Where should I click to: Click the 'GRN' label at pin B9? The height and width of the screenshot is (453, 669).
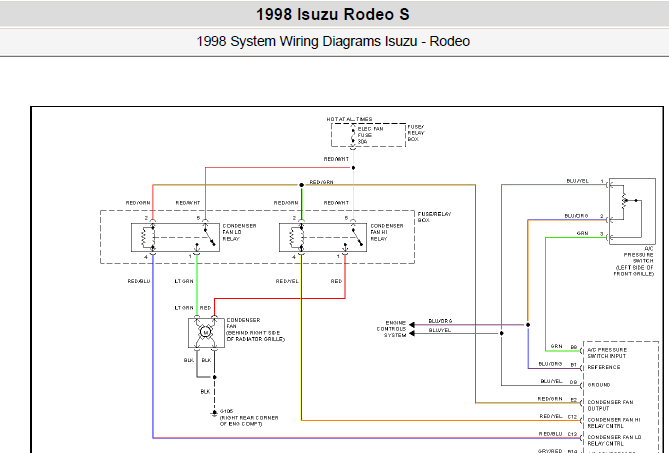coord(556,346)
